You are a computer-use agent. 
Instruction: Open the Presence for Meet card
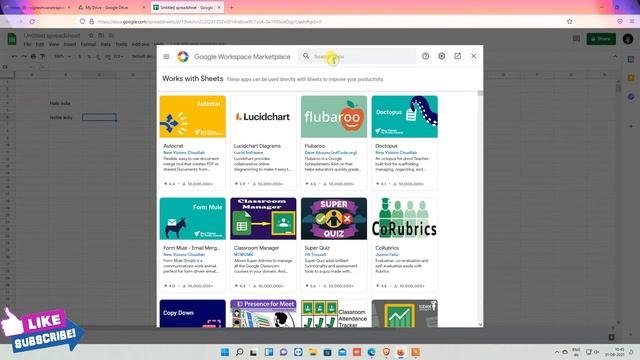tap(263, 313)
